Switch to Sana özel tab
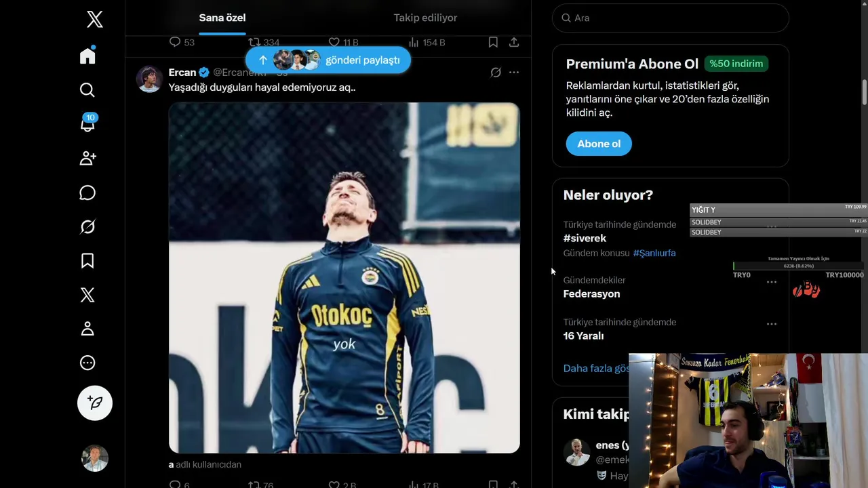Image resolution: width=868 pixels, height=488 pixels. click(222, 18)
